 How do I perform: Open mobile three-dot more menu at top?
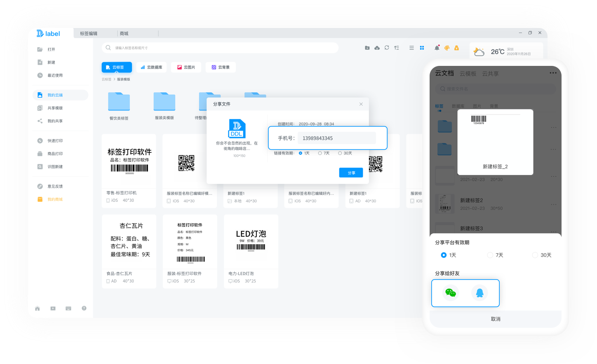coord(553,73)
